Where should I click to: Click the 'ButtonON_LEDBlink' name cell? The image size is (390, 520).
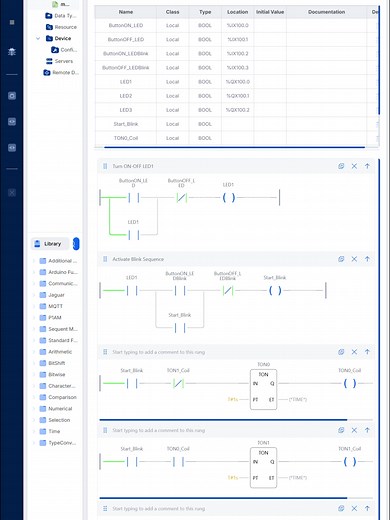pyautogui.click(x=126, y=53)
